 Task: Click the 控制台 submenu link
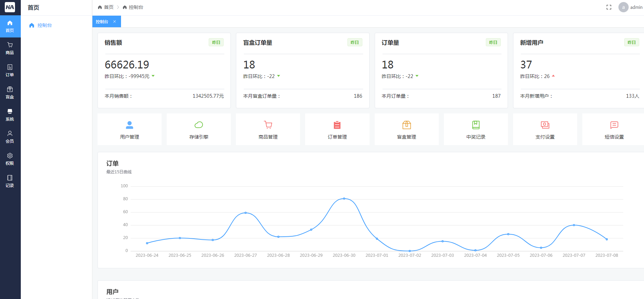(x=44, y=25)
